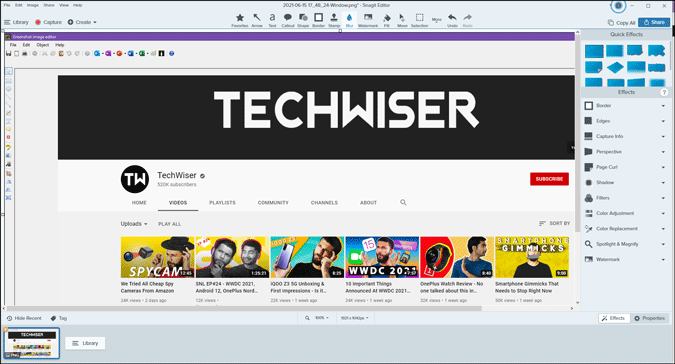Expand the Edges effect
This screenshot has height=364, width=675.
click(663, 121)
